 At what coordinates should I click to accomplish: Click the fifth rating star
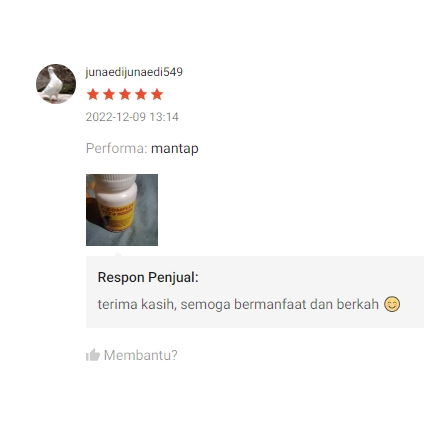point(157,94)
